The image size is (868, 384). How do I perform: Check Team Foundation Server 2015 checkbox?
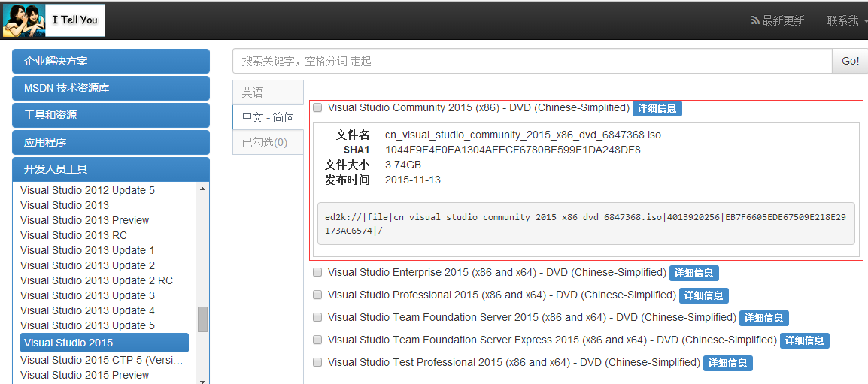click(x=317, y=318)
